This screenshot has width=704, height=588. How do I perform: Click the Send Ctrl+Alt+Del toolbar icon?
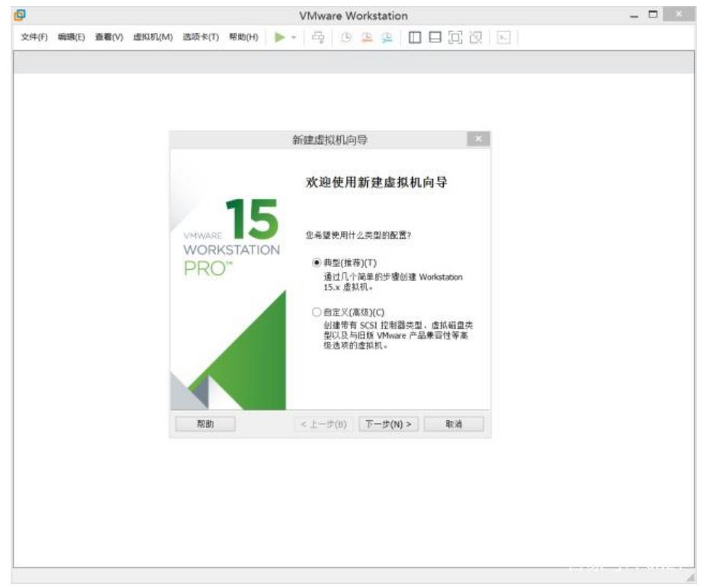pyautogui.click(x=318, y=37)
